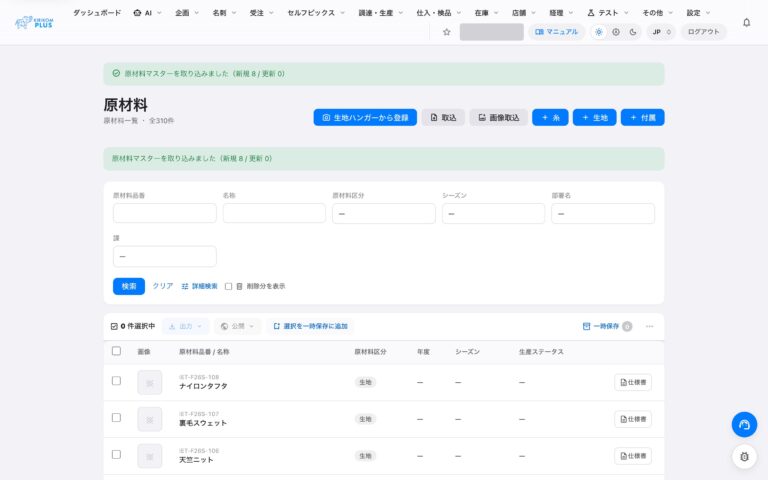The width and height of the screenshot is (768, 480).
Task: Open the セルフピックス menu
Action: [x=316, y=13]
